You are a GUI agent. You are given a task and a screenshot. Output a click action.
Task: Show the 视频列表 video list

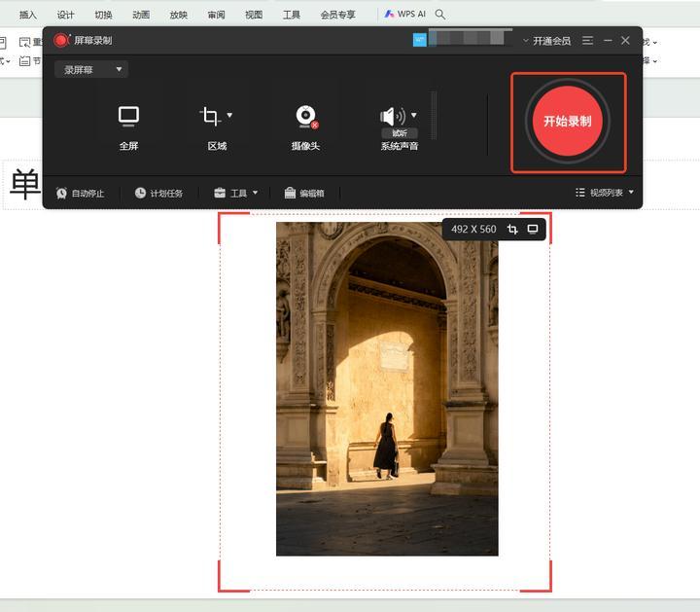pos(604,193)
